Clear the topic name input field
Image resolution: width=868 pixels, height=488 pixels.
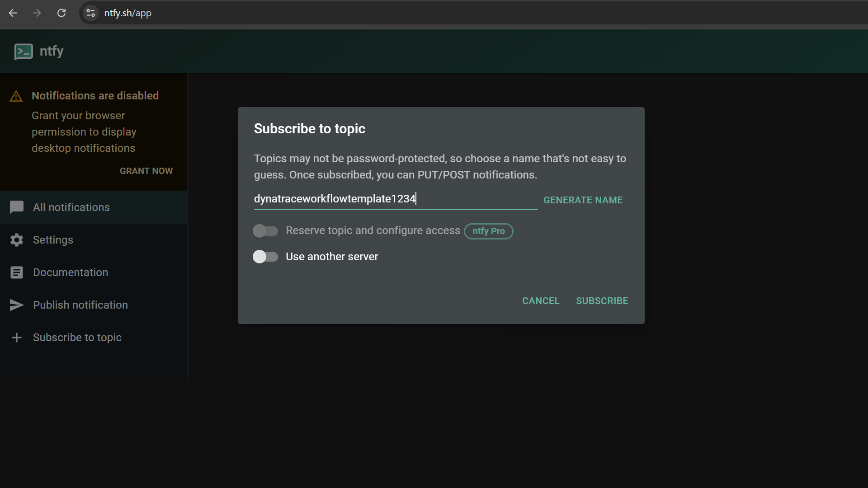[395, 198]
